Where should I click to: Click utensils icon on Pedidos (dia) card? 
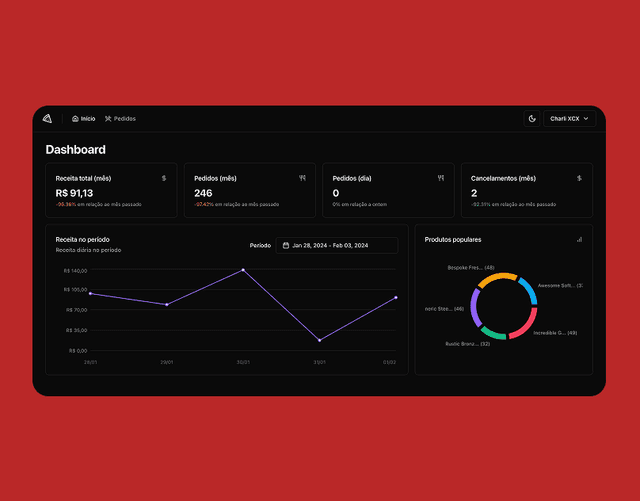pos(440,178)
